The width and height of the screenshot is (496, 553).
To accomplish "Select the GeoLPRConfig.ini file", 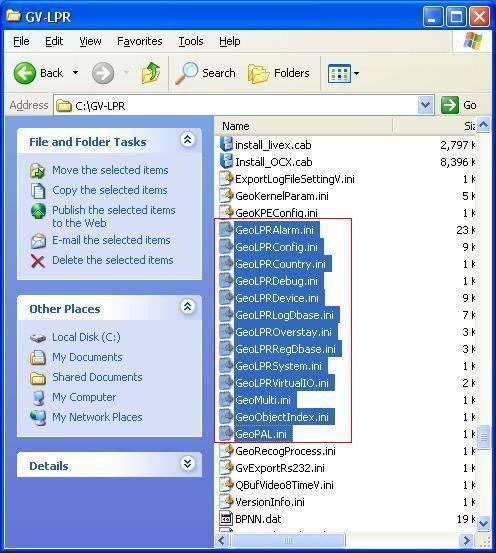I will point(276,247).
